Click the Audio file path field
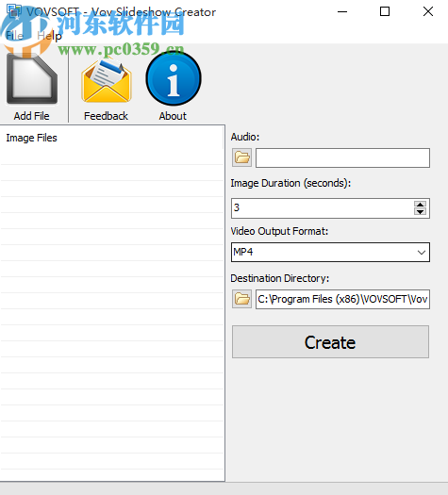This screenshot has height=495, width=448. coord(342,157)
